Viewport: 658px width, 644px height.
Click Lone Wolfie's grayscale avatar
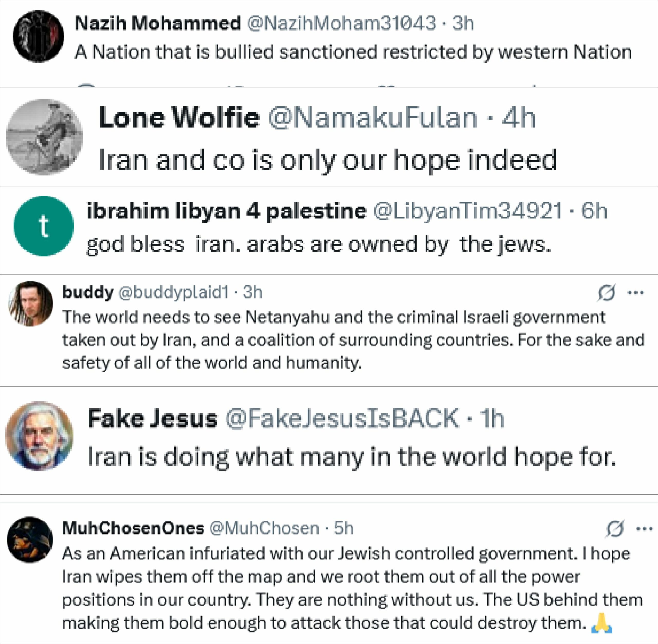click(44, 137)
